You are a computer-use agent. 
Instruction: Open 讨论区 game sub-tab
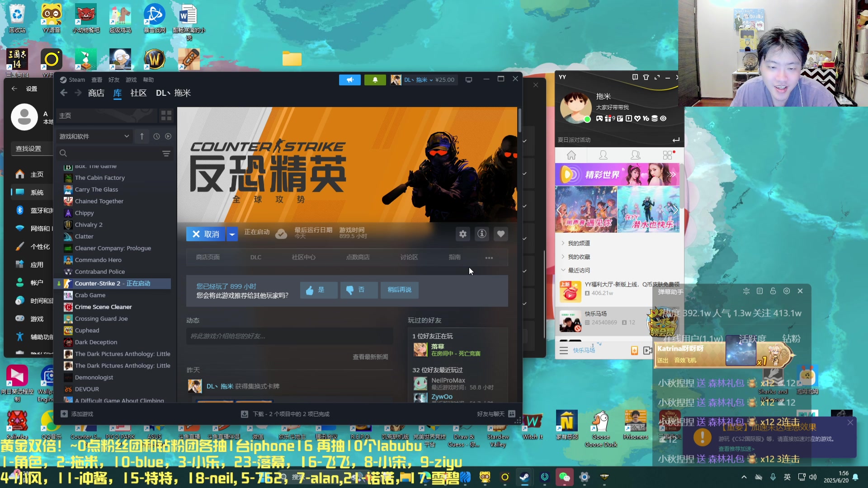[409, 257]
